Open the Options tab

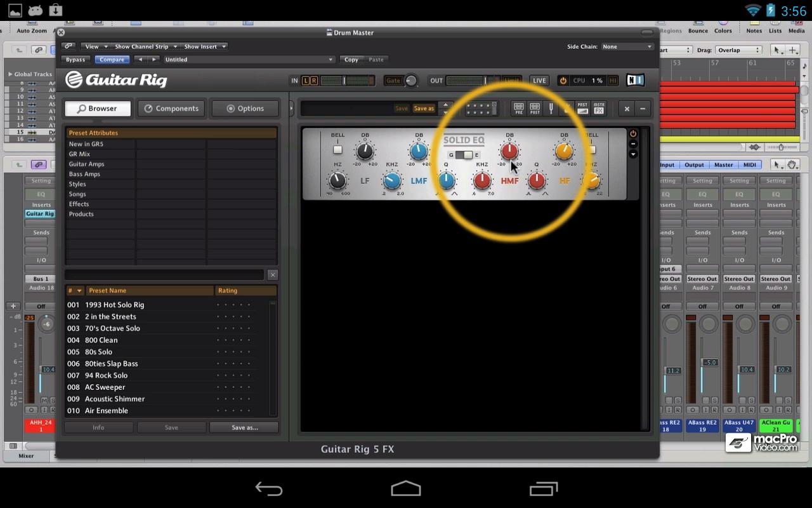coord(246,109)
